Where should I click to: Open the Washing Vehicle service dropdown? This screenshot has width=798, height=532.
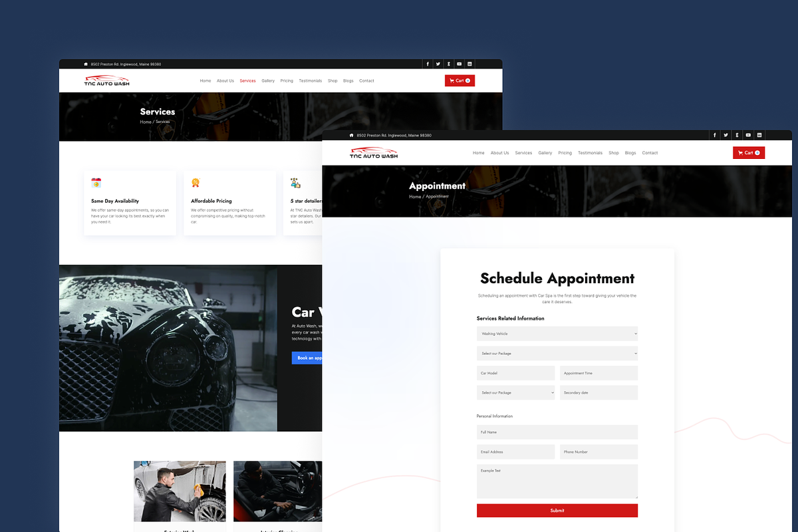pyautogui.click(x=557, y=334)
